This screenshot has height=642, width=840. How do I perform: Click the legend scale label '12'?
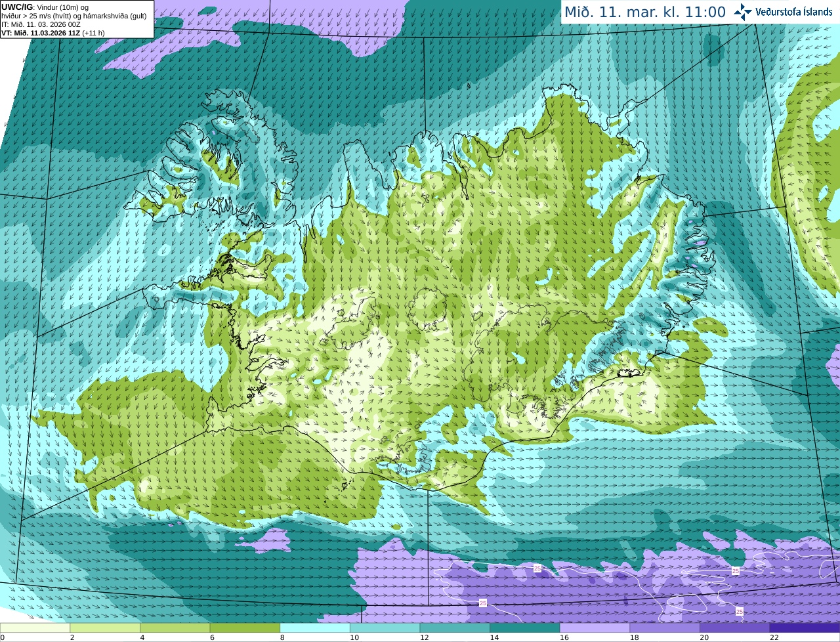click(x=425, y=637)
